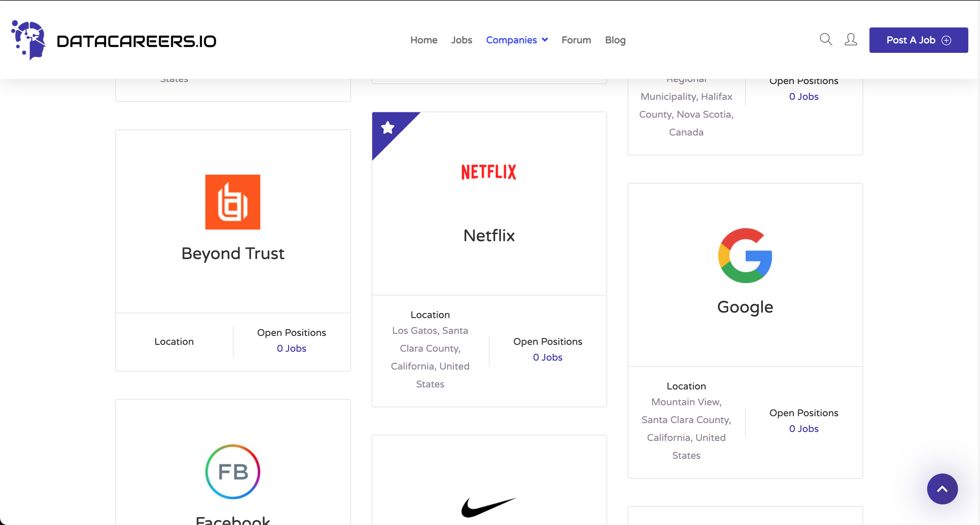Viewport: 980px width, 525px height.
Task: Click the Google G logo
Action: [744, 256]
